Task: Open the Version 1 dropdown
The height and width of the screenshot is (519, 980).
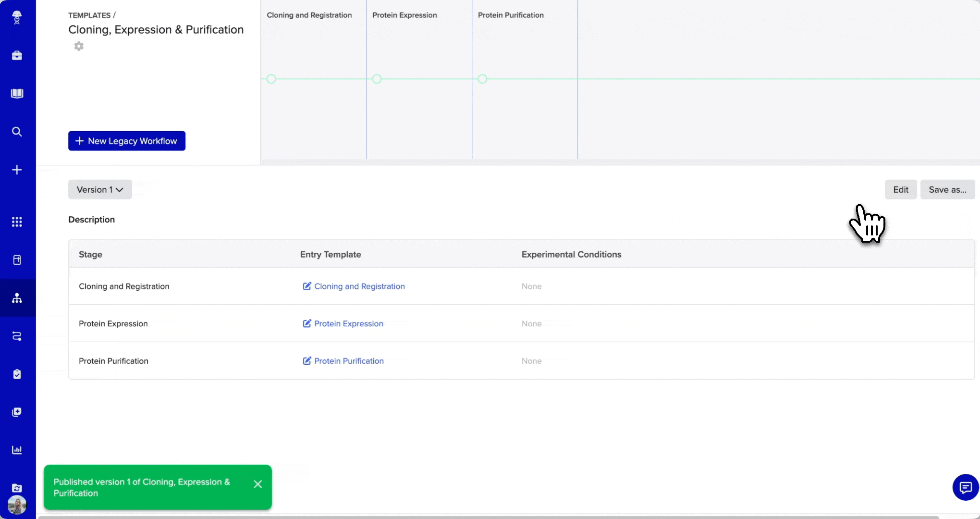Action: [99, 189]
